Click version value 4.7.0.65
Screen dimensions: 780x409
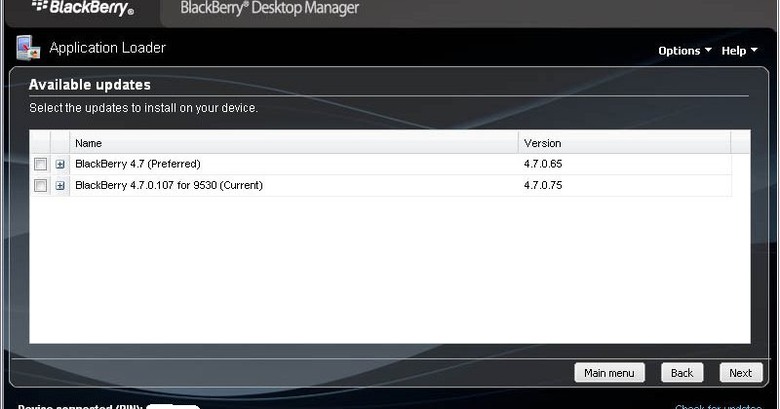tap(543, 164)
